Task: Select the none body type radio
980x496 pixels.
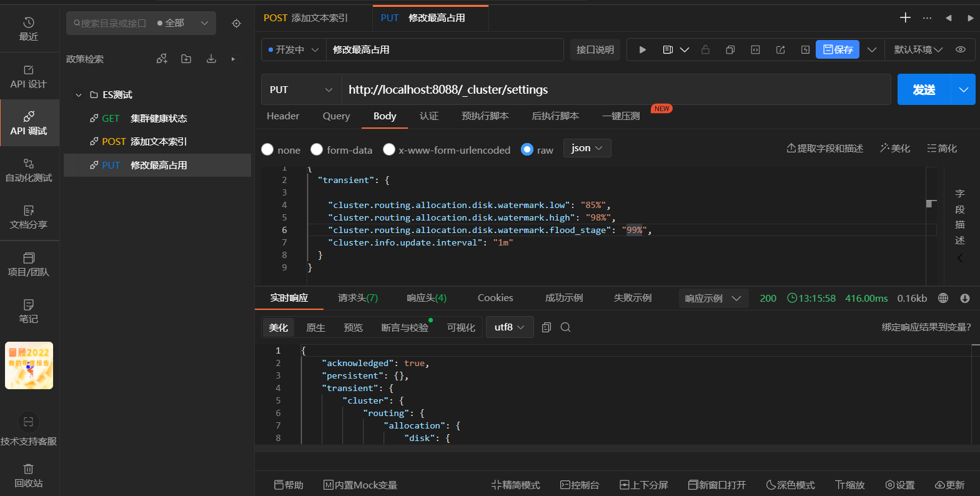Action: pyautogui.click(x=267, y=149)
